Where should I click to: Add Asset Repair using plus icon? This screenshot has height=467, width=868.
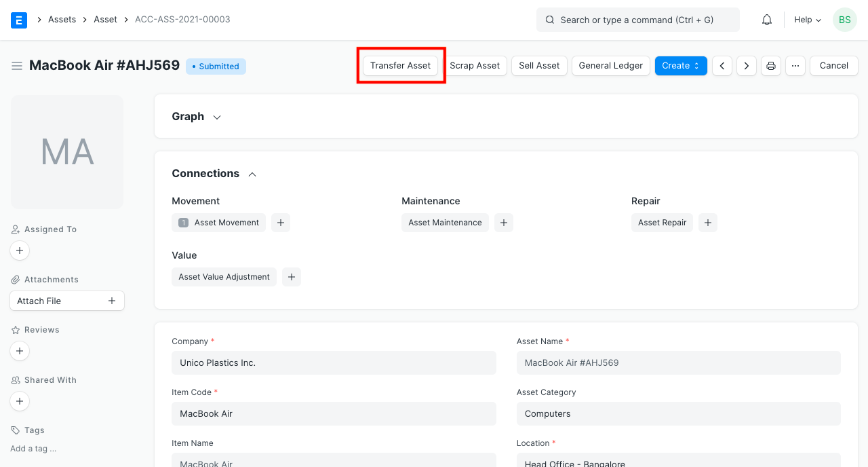click(707, 222)
